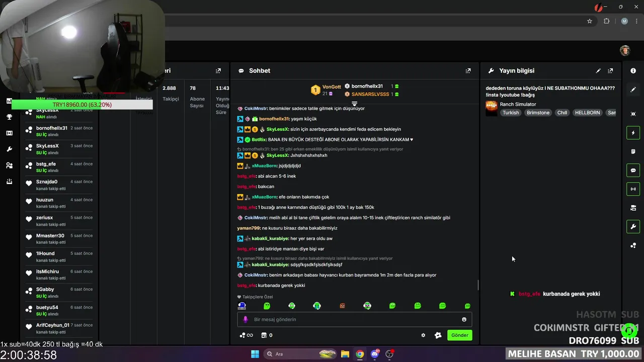Screen dimensions: 644x362
Task: Pop out the Sohbet chat panel
Action: (x=468, y=71)
